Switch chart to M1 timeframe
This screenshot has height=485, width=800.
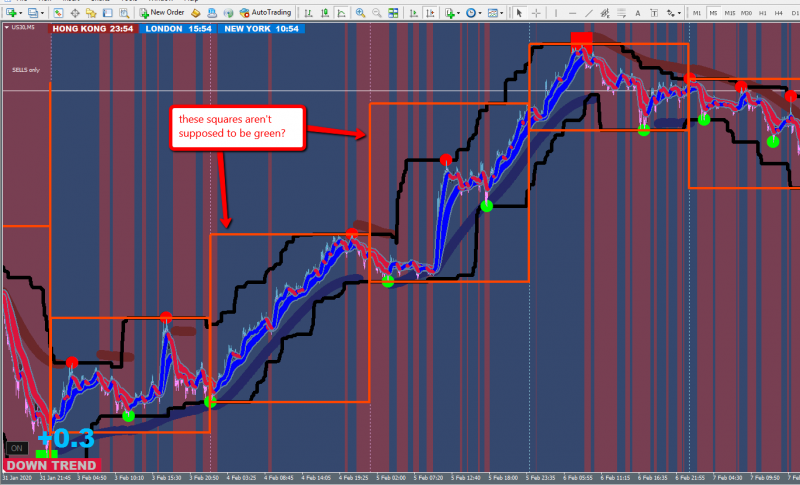click(696, 13)
